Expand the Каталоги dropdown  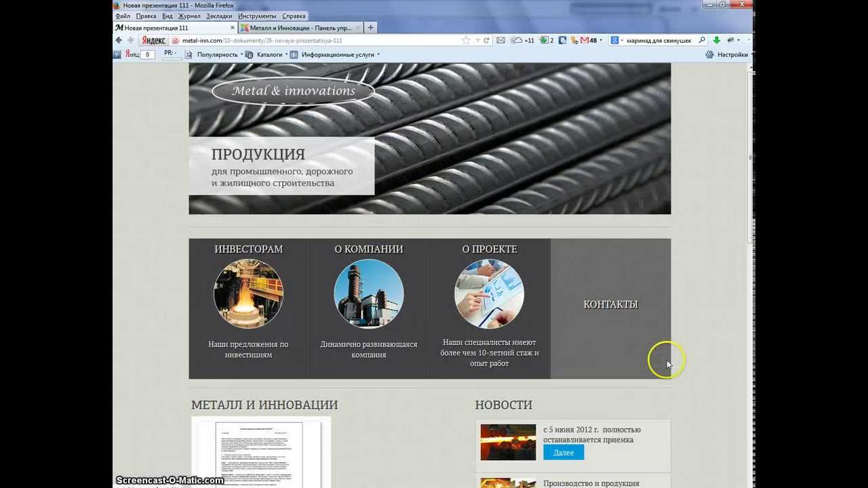pos(287,54)
